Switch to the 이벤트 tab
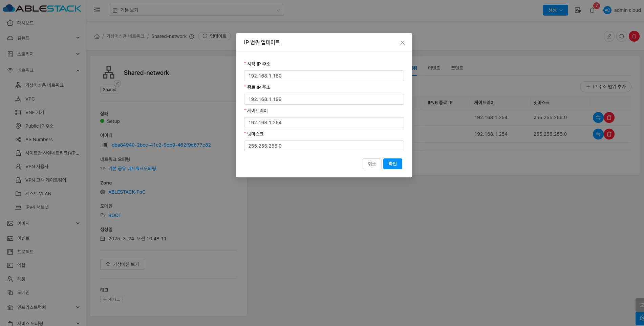This screenshot has width=644, height=326. (x=434, y=68)
